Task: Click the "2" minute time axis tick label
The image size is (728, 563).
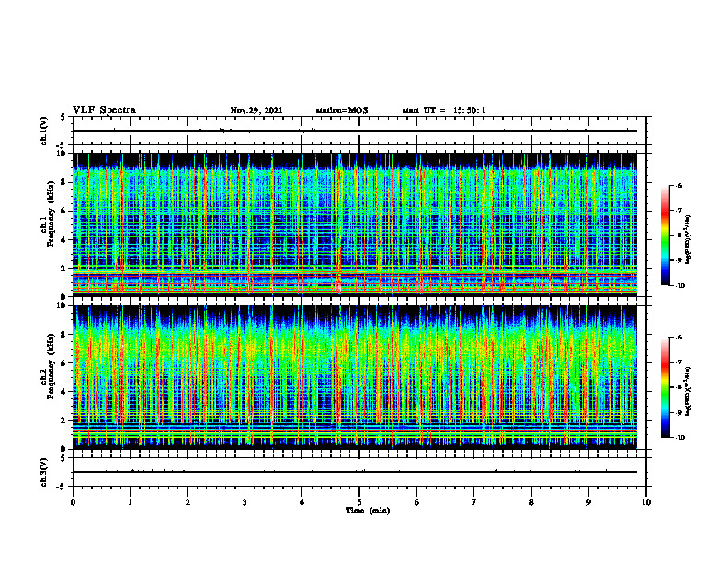Action: [188, 502]
